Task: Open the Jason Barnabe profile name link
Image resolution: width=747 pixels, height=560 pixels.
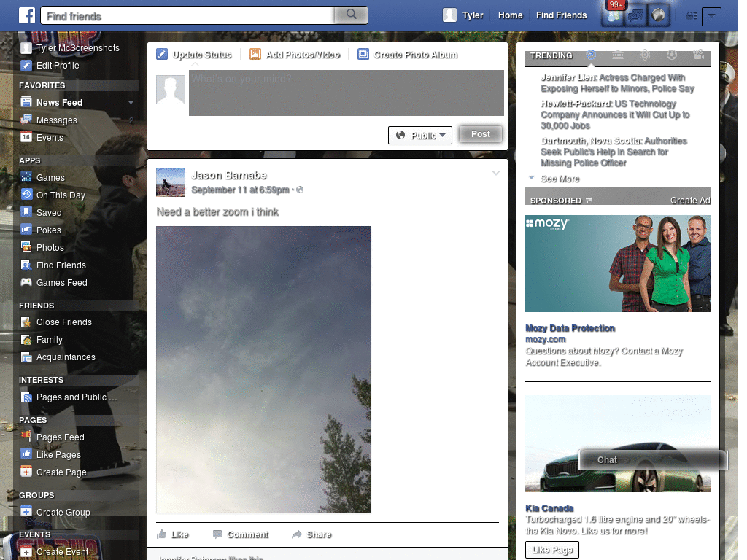Action: point(228,175)
